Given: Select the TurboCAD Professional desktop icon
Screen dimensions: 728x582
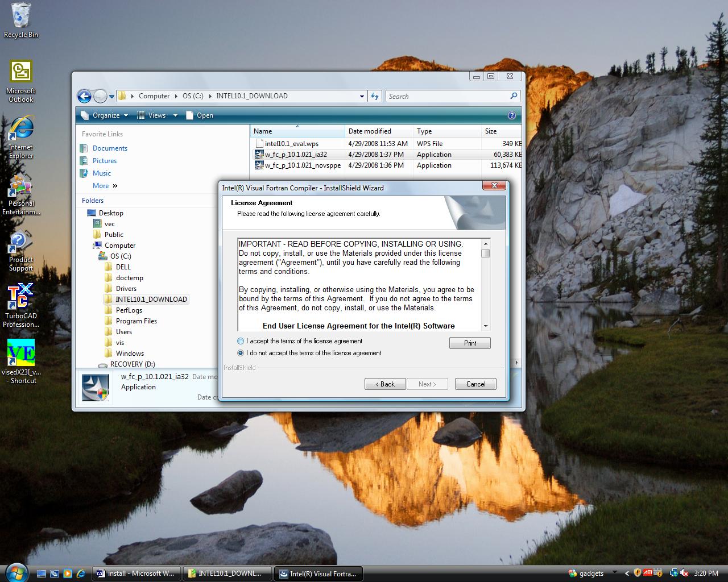Looking at the screenshot, I should (21, 306).
